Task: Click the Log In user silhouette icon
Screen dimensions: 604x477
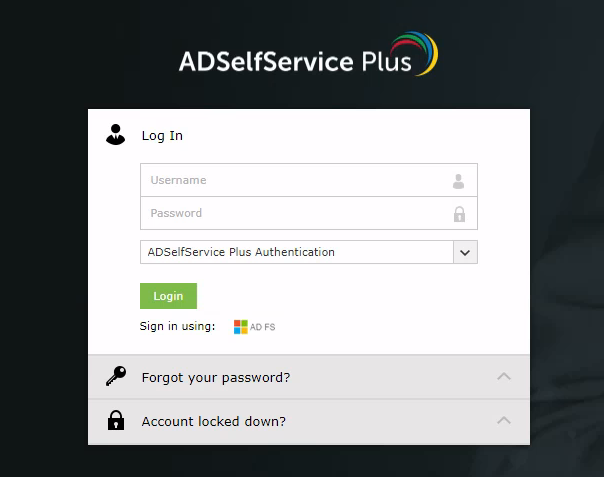Action: coord(116,135)
